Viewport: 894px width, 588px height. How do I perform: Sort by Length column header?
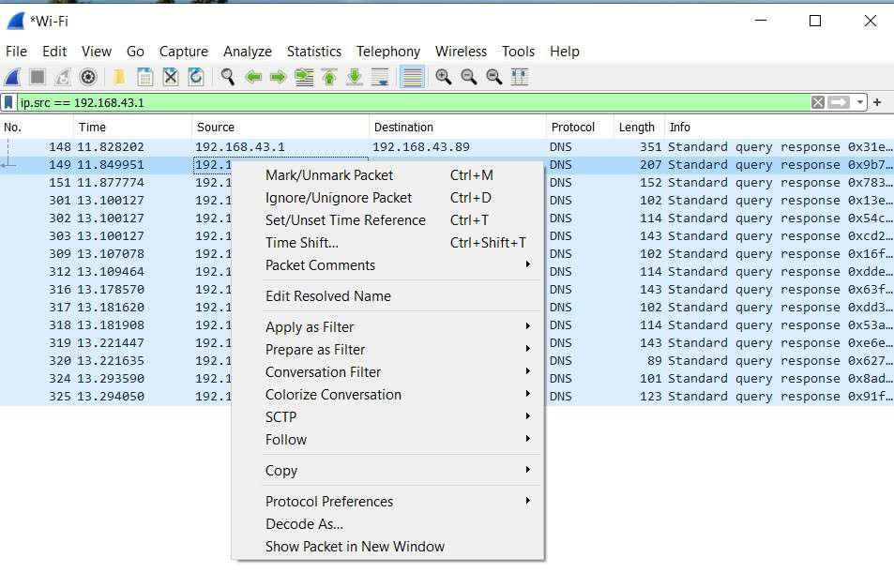(639, 127)
